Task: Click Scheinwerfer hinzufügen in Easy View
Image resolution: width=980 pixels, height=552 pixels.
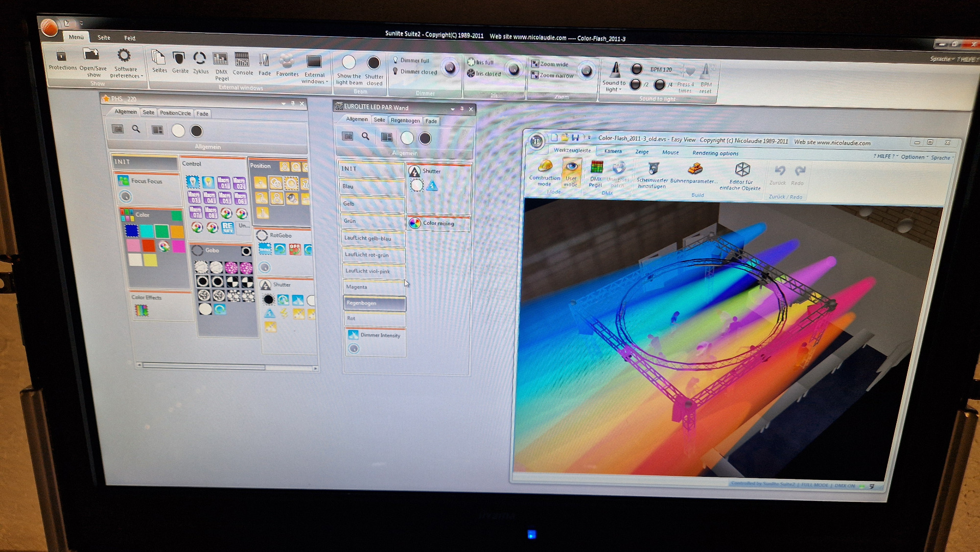Action: click(x=652, y=169)
